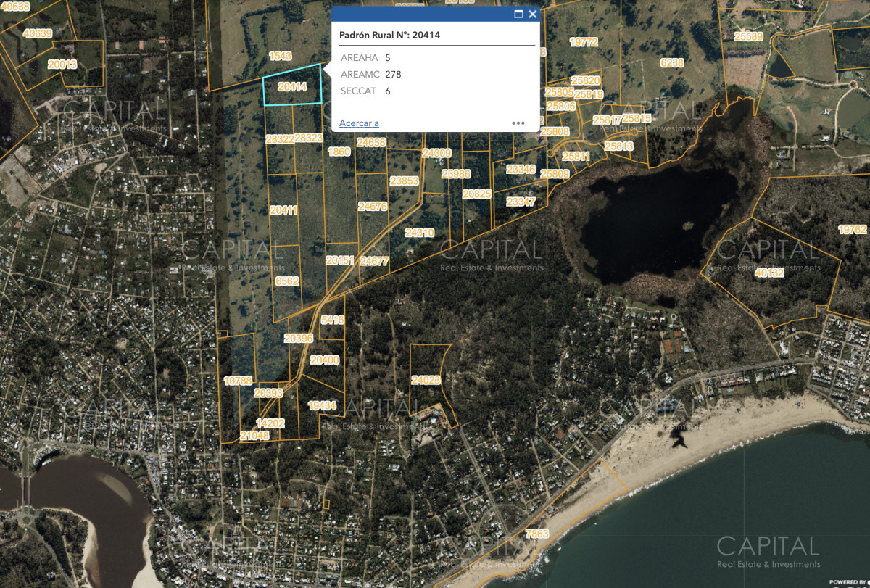Screen dimensions: 870x588
Task: Click parcel label 24310
Action: point(420,233)
